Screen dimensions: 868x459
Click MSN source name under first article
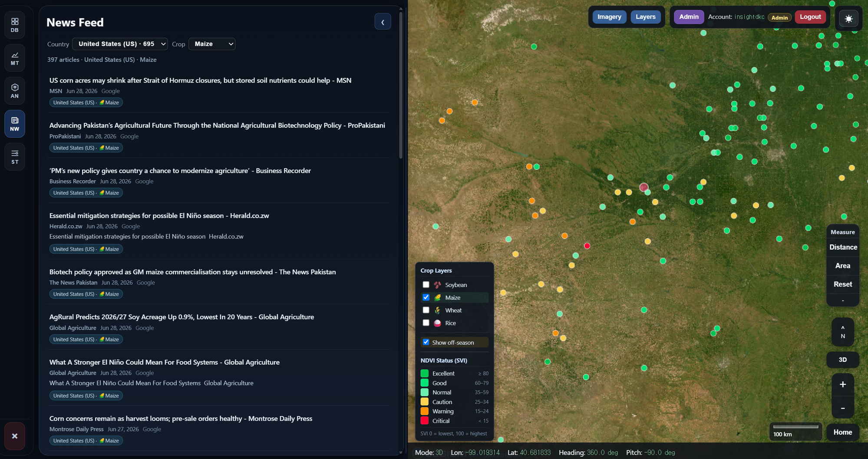click(56, 91)
